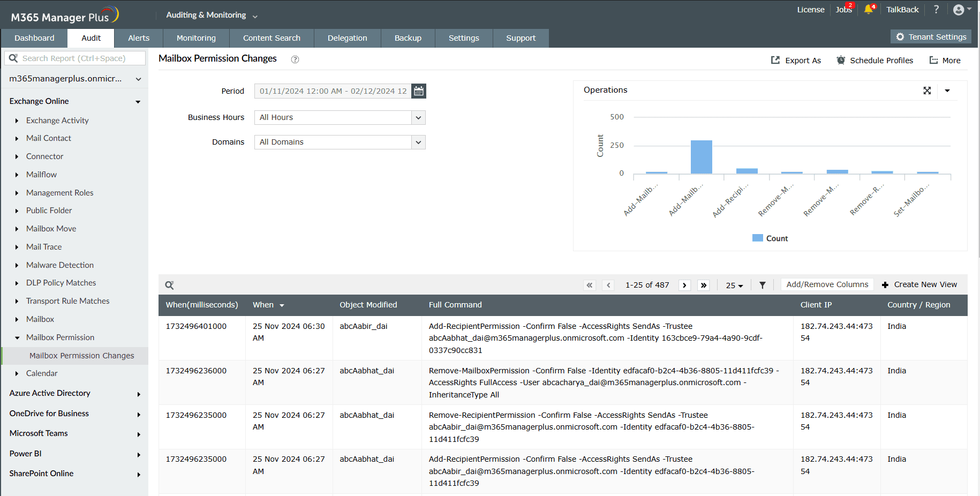Click the table filter funnel icon
This screenshot has height=496, width=980.
click(x=763, y=285)
